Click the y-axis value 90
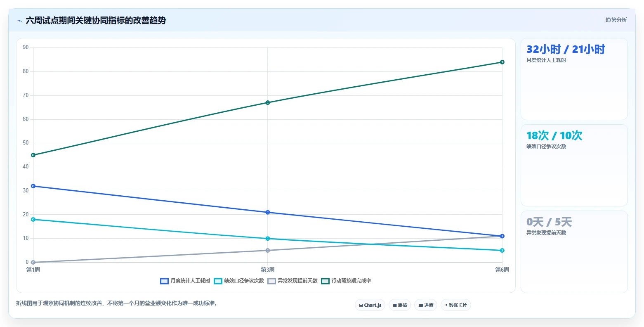Viewport: 644px width, 327px height. click(26, 47)
